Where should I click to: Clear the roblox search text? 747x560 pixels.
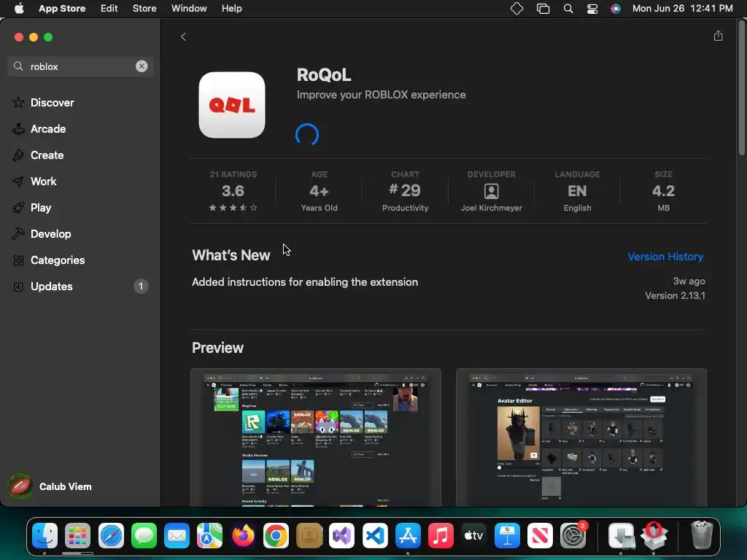pyautogui.click(x=142, y=66)
